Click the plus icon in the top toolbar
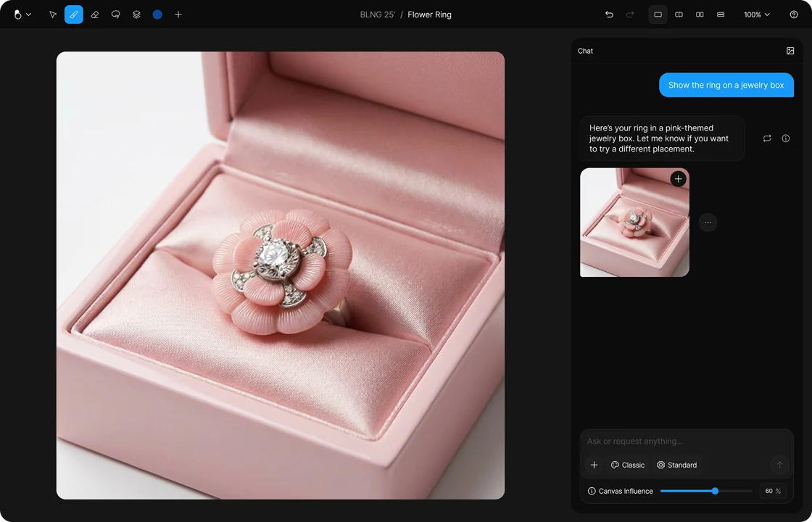 178,14
